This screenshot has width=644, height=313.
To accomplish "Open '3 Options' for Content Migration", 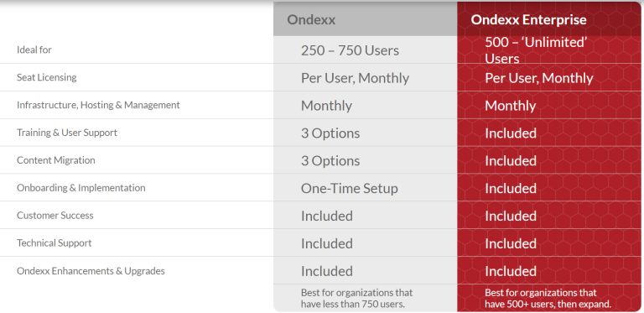I will click(x=330, y=160).
